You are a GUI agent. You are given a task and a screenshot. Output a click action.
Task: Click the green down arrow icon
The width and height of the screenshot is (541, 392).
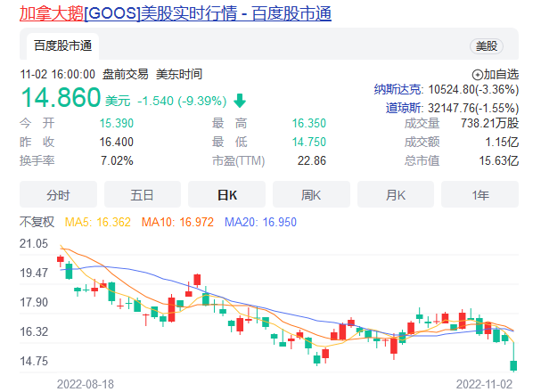240,101
